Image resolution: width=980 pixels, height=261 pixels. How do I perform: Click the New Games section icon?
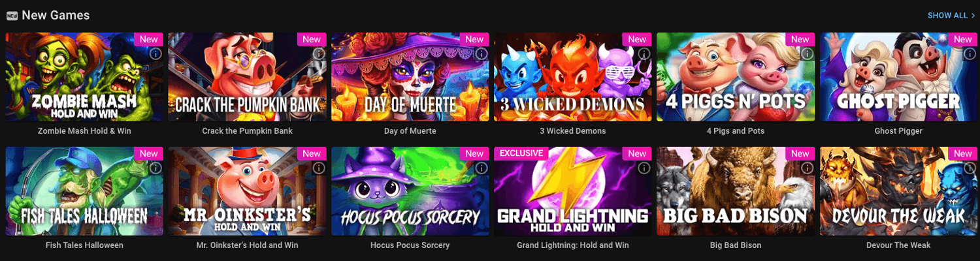click(12, 16)
